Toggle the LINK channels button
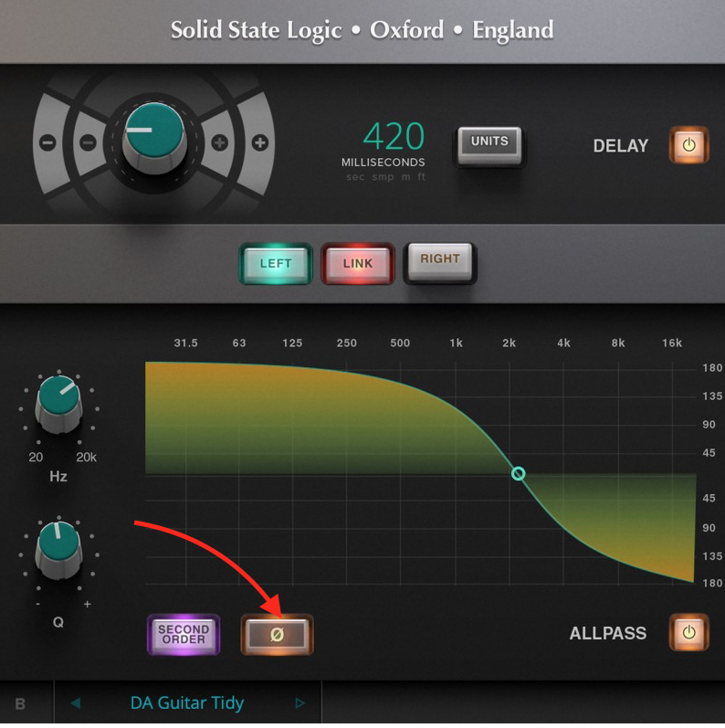 click(x=358, y=263)
